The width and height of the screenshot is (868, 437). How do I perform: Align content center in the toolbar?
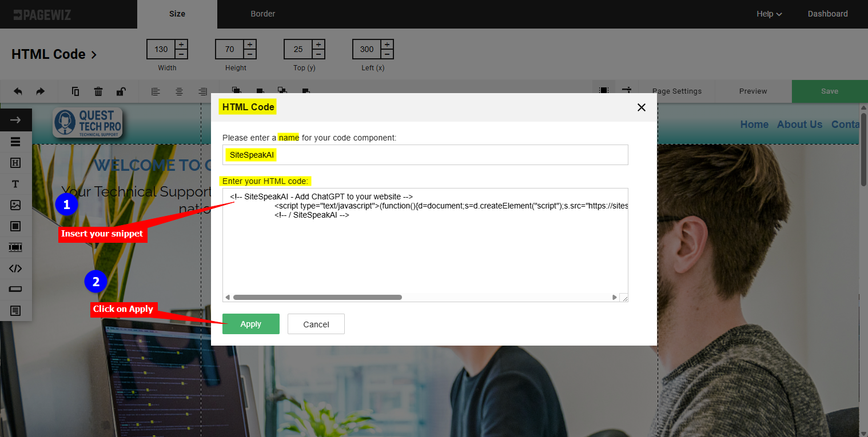pos(179,91)
